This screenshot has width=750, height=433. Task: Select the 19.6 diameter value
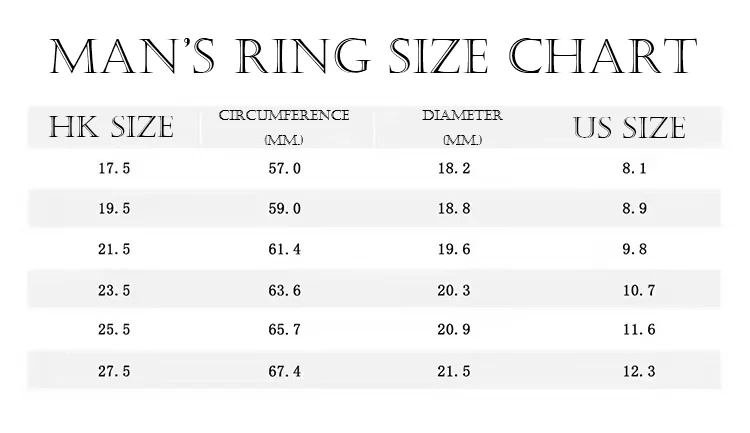454,250
